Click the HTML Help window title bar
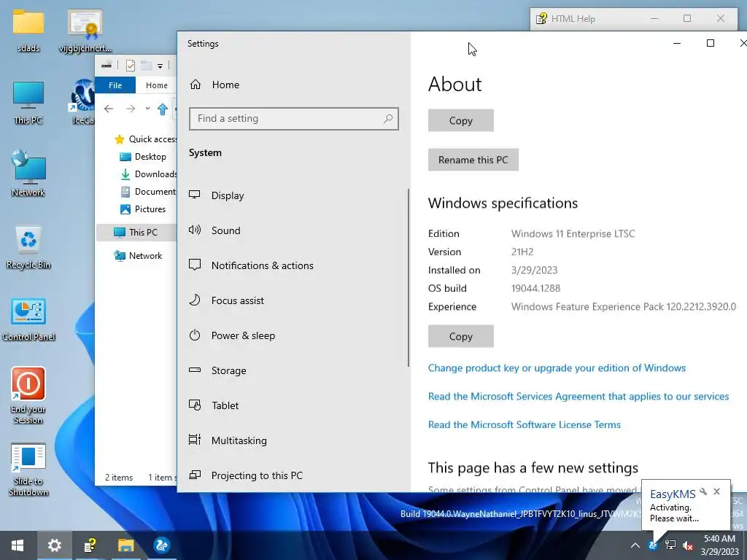Viewport: 747px width, 560px height. [591, 18]
